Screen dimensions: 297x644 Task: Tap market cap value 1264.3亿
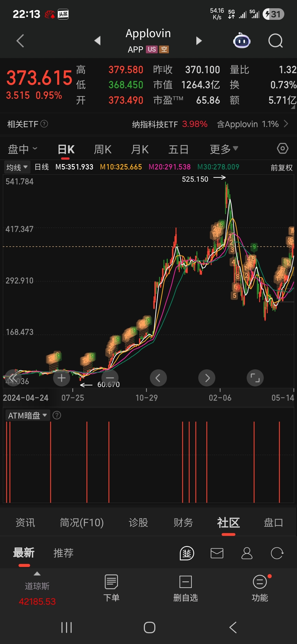[x=200, y=85]
